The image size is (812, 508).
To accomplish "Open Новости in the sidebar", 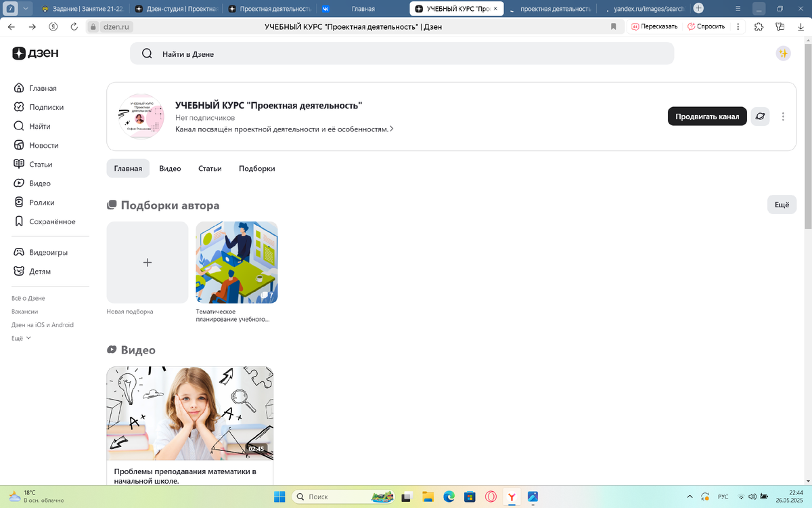I will click(36, 145).
